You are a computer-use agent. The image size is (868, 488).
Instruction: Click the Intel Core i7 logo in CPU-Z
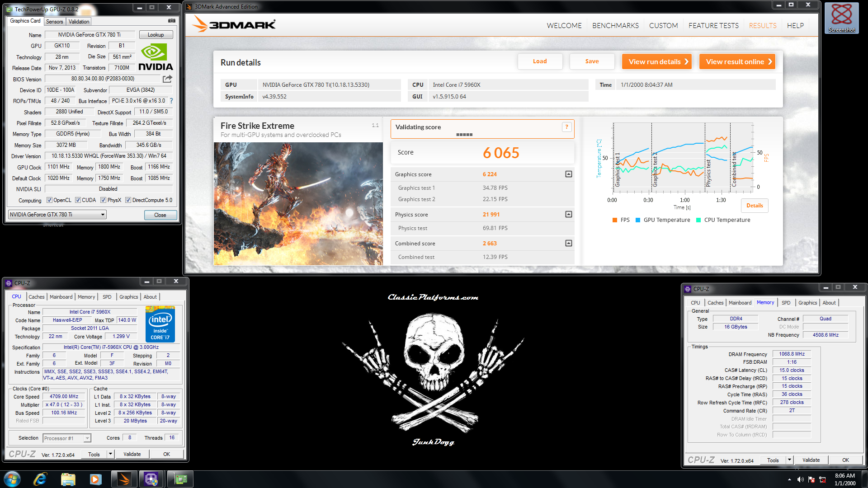pyautogui.click(x=160, y=324)
